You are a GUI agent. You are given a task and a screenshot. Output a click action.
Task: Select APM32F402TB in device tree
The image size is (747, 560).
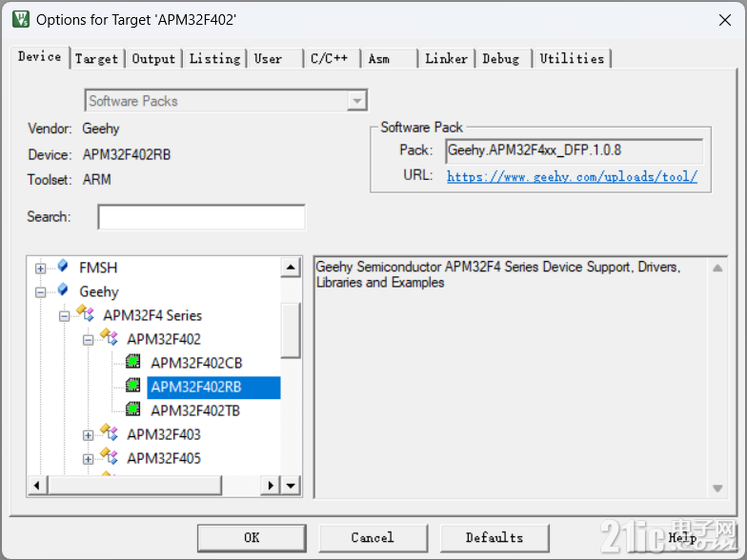pyautogui.click(x=195, y=411)
